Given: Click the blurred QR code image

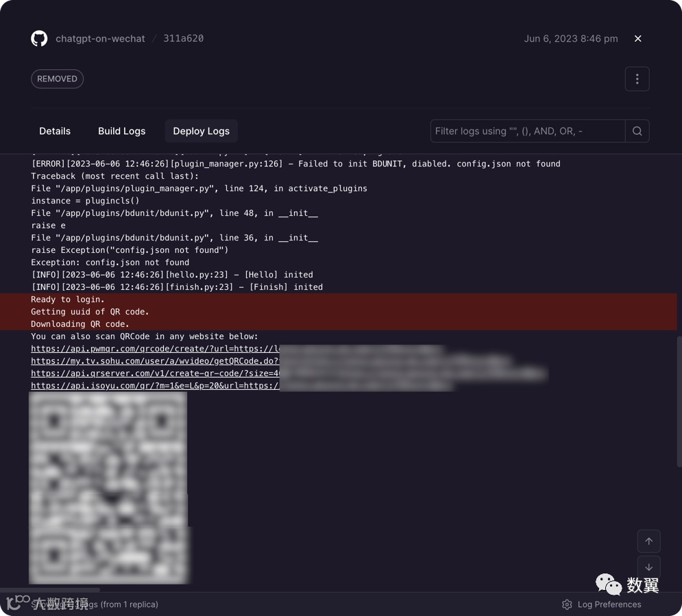Looking at the screenshot, I should pos(109,488).
